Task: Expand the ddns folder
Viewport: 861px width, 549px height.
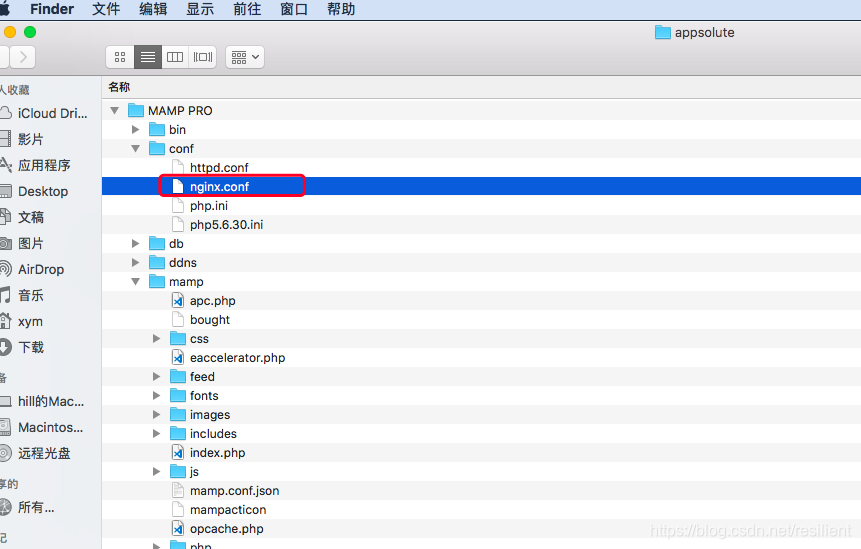Action: pos(136,263)
